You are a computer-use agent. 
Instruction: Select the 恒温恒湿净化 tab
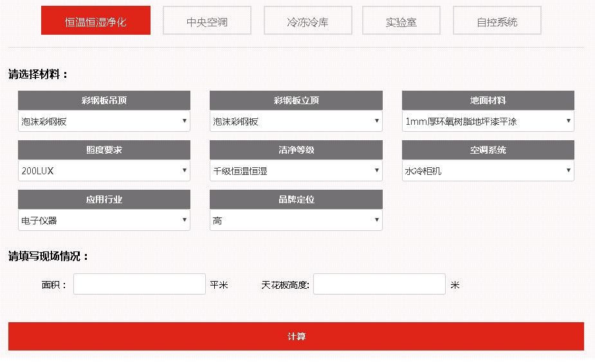pos(96,21)
